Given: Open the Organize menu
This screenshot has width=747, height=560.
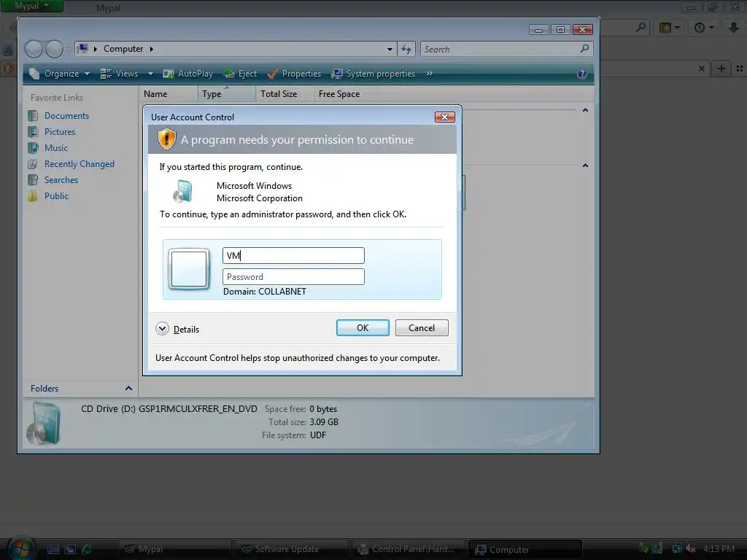Looking at the screenshot, I should pos(60,74).
